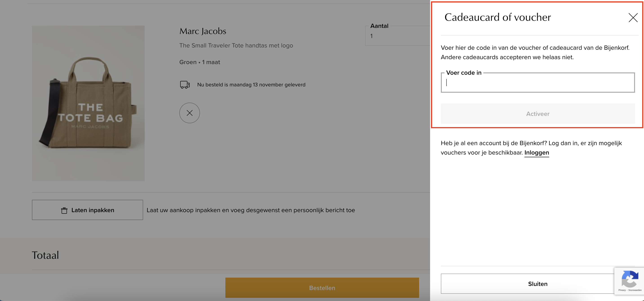The height and width of the screenshot is (301, 644).
Task: Click the reCAPTCHA badge
Action: tap(629, 281)
